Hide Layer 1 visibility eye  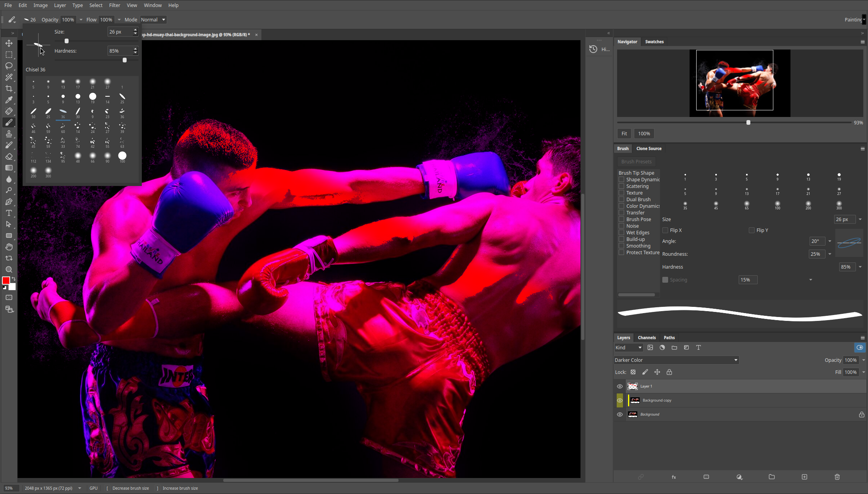620,386
